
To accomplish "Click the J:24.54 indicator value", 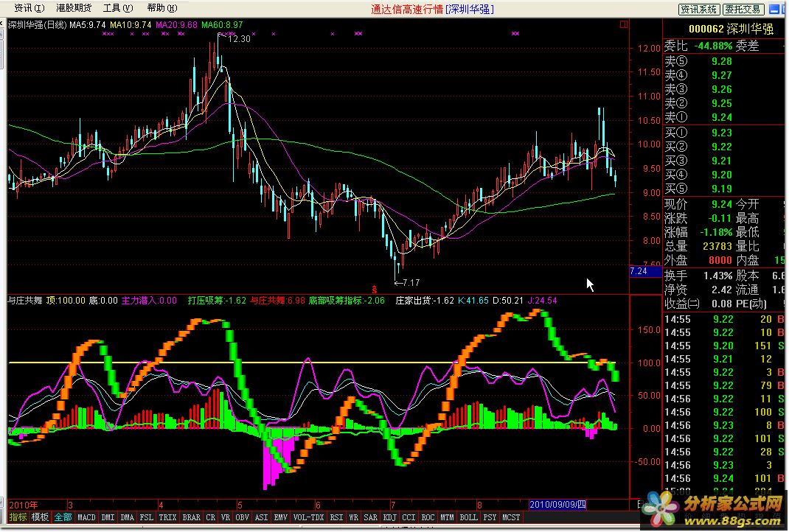I will (543, 301).
